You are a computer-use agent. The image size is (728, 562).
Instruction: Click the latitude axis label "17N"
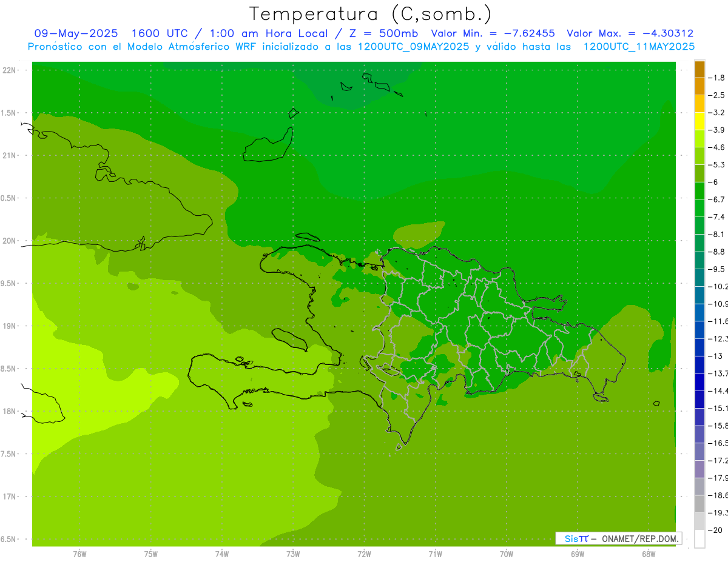click(9, 497)
